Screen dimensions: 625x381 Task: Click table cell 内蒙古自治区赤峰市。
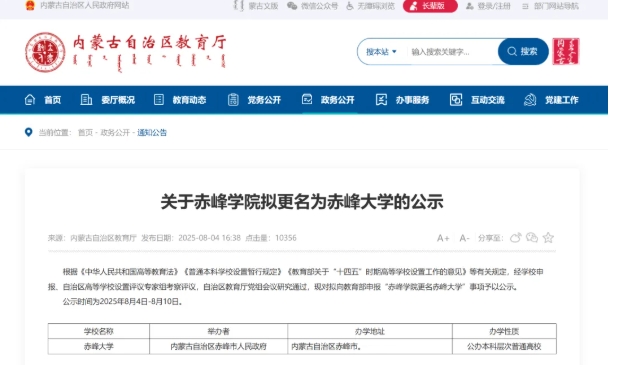(x=370, y=347)
